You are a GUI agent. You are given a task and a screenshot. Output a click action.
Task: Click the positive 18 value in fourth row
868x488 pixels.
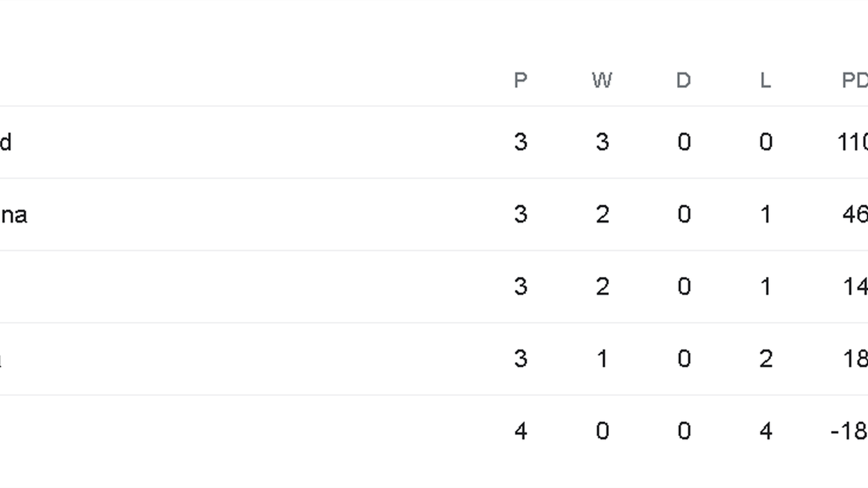click(855, 359)
